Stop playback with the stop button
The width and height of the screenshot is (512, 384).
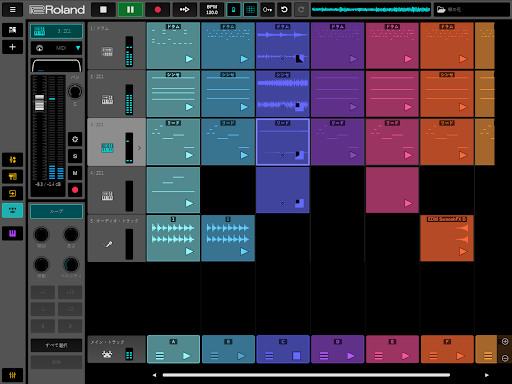click(x=103, y=10)
